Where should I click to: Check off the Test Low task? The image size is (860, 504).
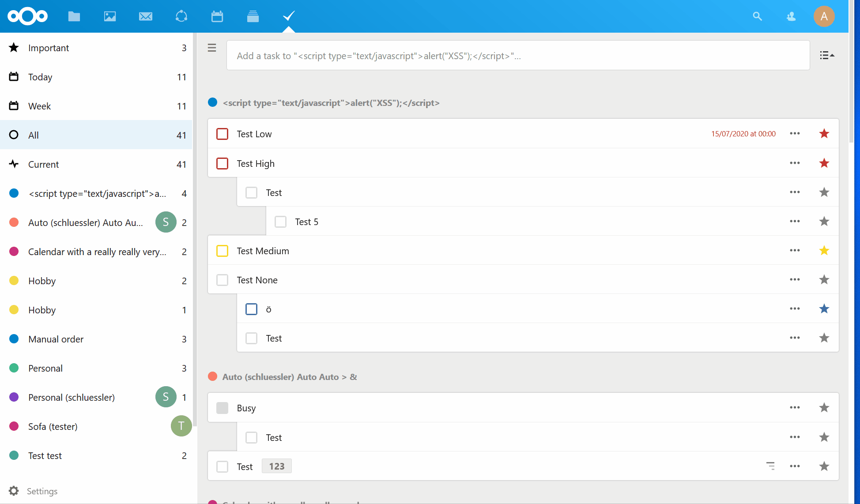223,134
